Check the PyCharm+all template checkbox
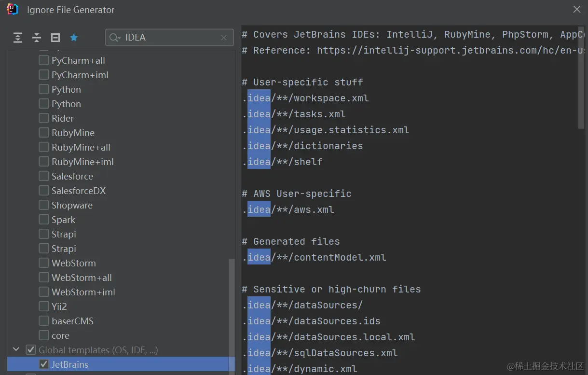 [x=44, y=60]
